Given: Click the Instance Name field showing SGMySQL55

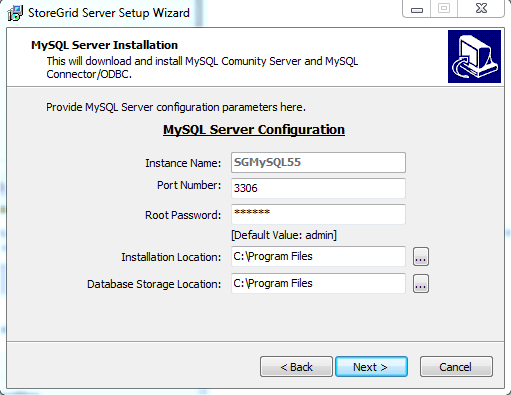Looking at the screenshot, I should coord(318,162).
